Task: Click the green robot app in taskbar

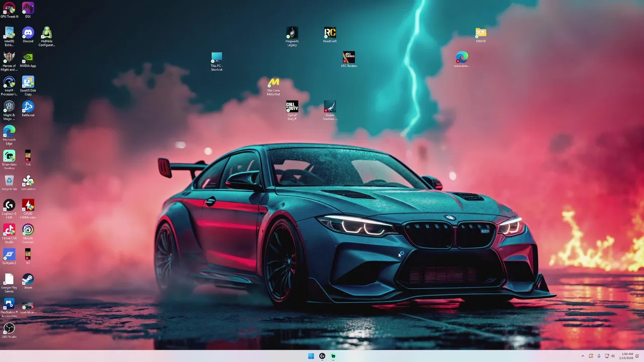Action: point(333,356)
